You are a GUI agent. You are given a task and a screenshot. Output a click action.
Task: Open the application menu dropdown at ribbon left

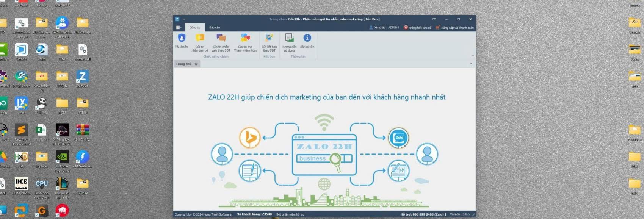tap(179, 28)
